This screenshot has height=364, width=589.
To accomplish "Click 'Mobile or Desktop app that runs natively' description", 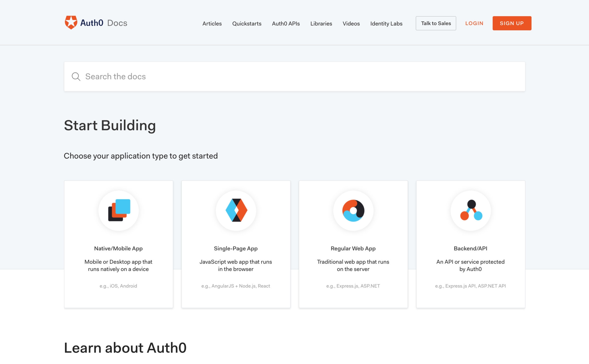I will 118,265.
